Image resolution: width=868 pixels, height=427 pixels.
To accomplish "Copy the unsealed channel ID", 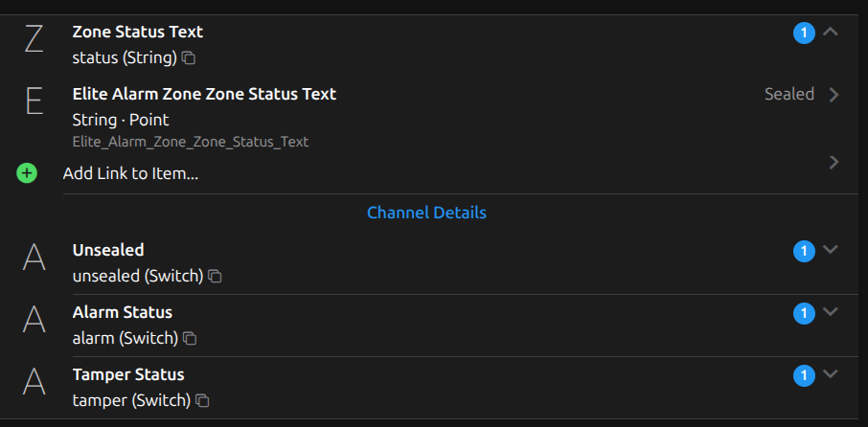I will pos(216,277).
